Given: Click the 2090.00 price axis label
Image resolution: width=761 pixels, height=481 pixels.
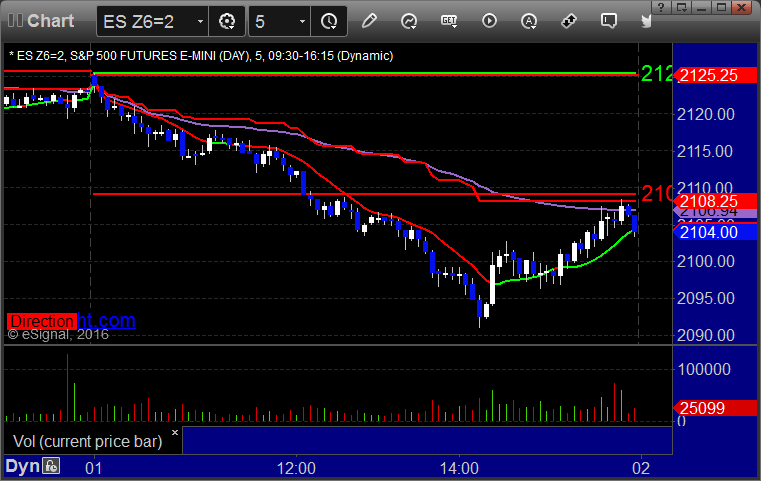Looking at the screenshot, I should click(x=706, y=335).
